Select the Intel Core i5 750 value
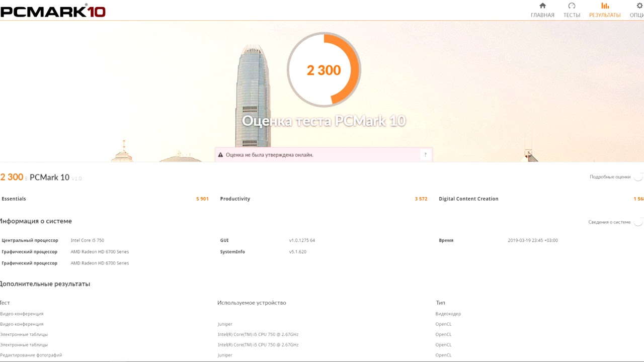The height and width of the screenshot is (362, 644). [x=88, y=240]
